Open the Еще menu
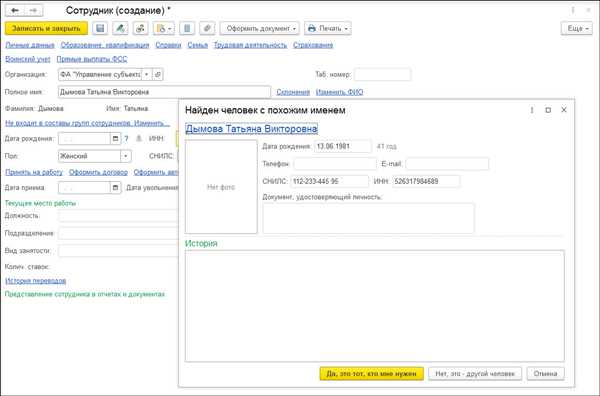The width and height of the screenshot is (600, 396). pos(577,28)
